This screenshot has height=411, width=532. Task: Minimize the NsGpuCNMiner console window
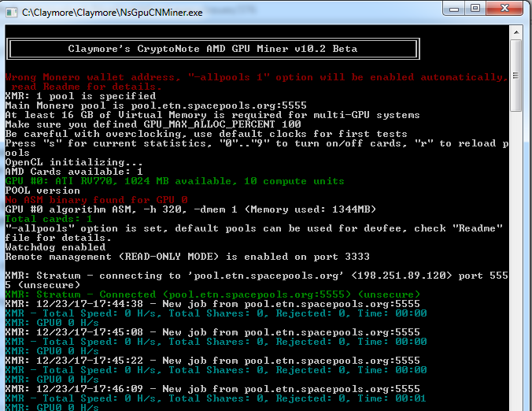(x=454, y=8)
